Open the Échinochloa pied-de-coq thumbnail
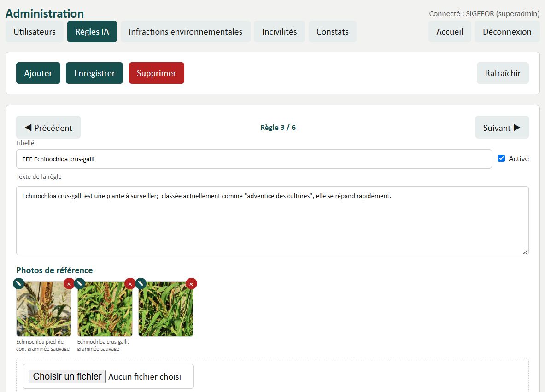 pos(44,309)
